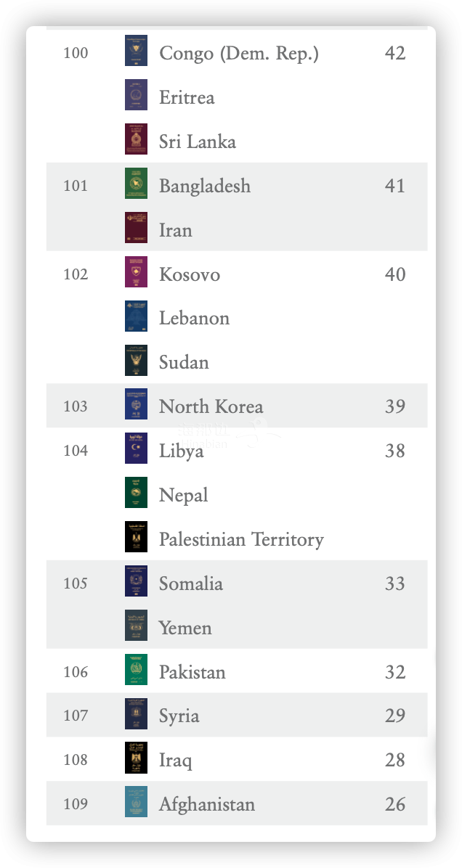Click the Eritrea passport cover icon
The image size is (462, 868).
pos(136,94)
